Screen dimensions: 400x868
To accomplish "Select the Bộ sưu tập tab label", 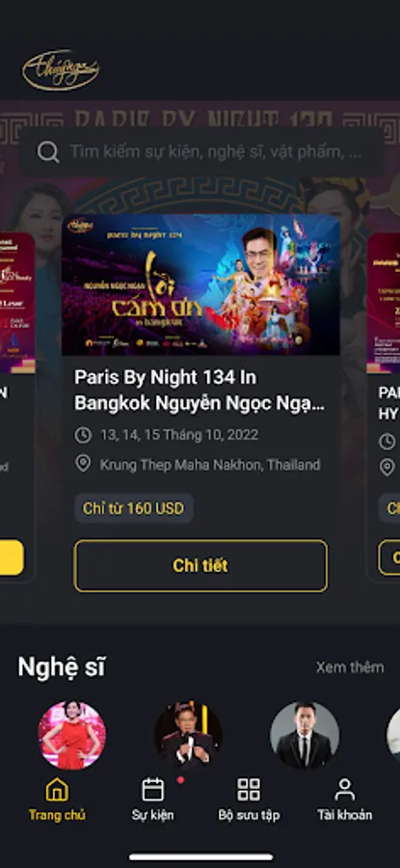I will 249,815.
